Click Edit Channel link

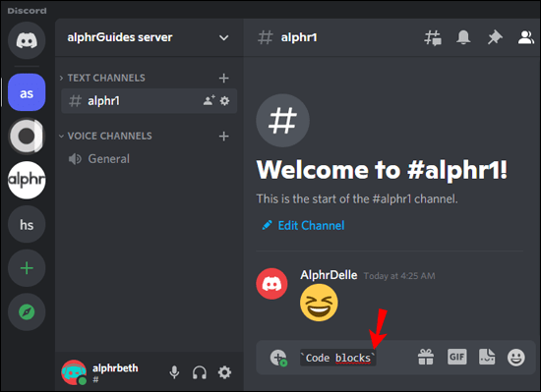[x=303, y=225]
